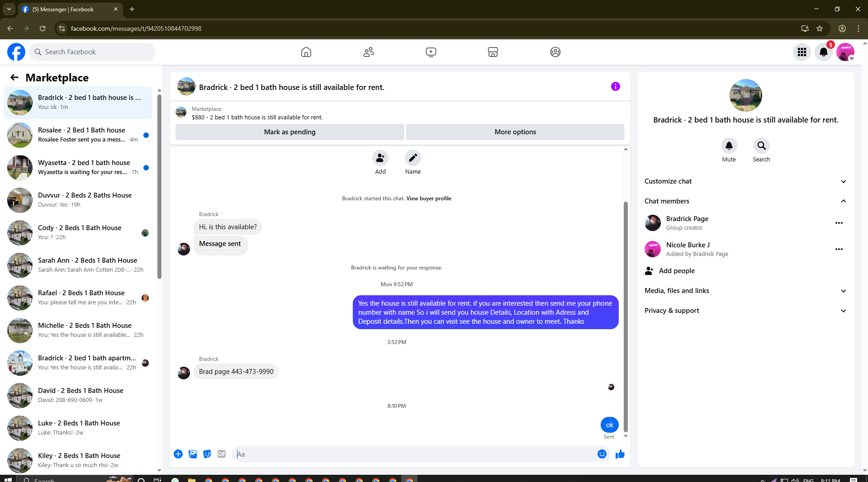
Task: Expand the Customize chat section
Action: click(x=746, y=181)
